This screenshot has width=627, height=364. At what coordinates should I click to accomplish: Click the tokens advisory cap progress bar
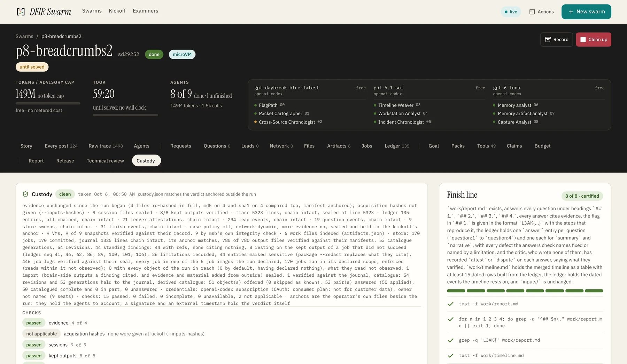[48, 103]
